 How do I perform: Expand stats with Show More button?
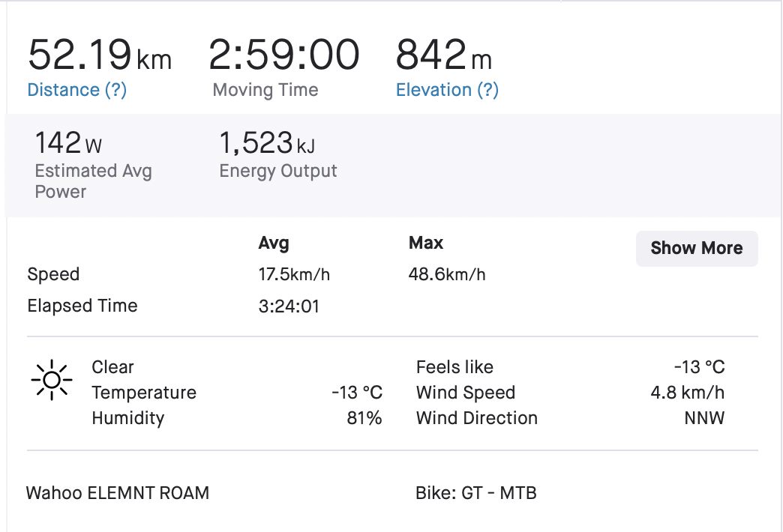[x=697, y=248]
